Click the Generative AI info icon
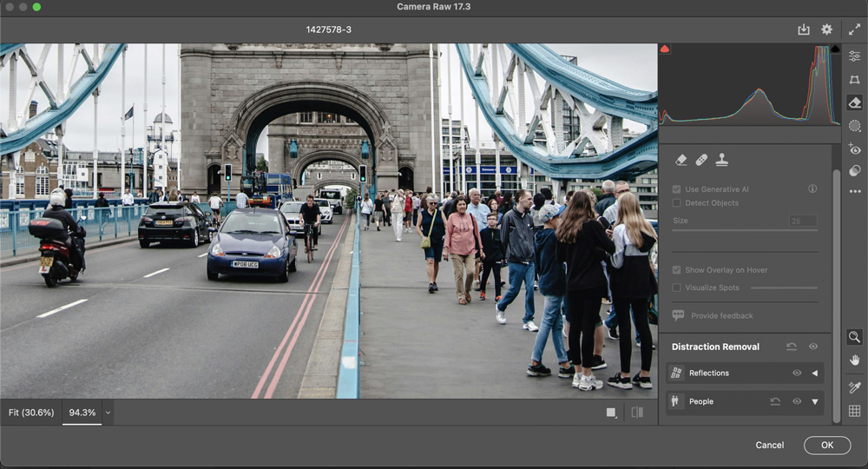The image size is (868, 469). pos(812,188)
